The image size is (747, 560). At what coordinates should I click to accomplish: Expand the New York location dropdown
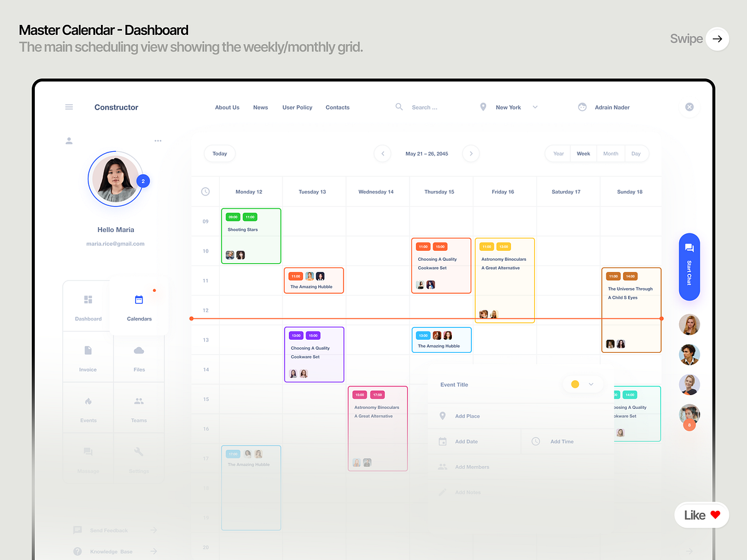[x=535, y=106]
